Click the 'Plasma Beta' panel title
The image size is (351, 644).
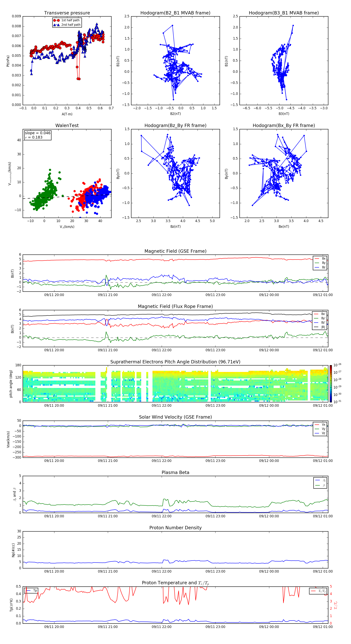click(175, 472)
